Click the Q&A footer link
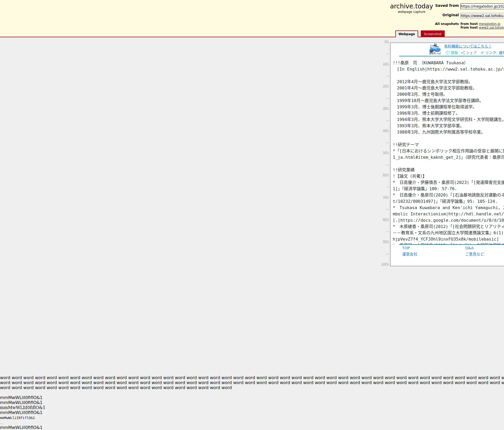This screenshot has width=504, height=430. [469, 248]
